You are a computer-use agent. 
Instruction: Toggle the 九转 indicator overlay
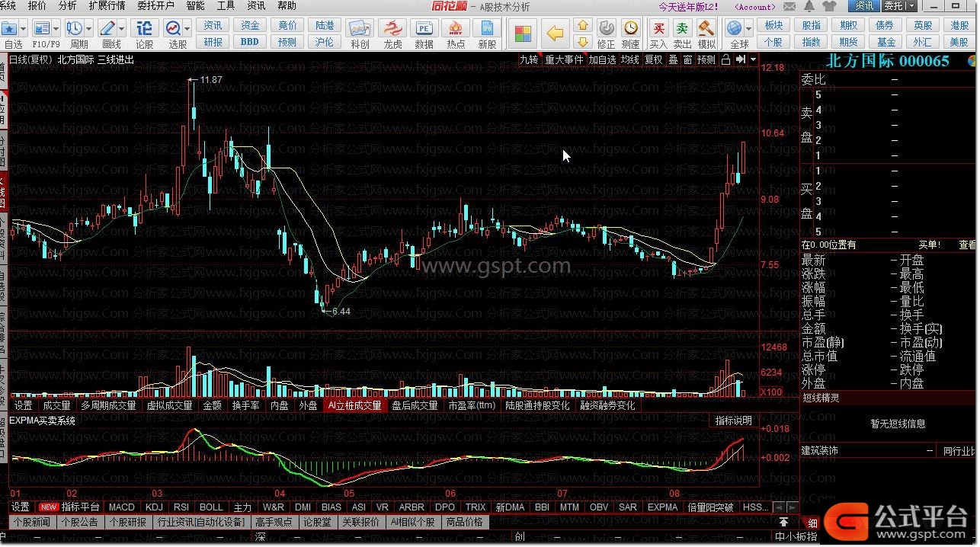pos(529,59)
